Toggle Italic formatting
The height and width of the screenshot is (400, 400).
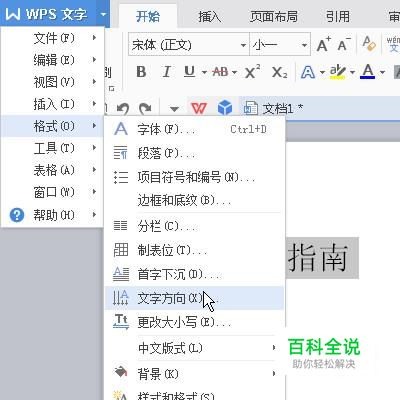point(166,72)
